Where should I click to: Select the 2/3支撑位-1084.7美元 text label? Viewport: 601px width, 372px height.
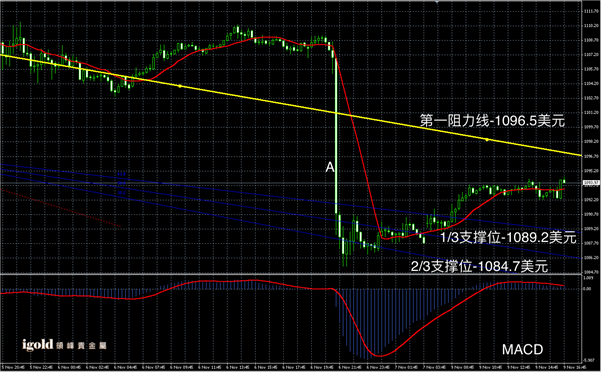479,266
